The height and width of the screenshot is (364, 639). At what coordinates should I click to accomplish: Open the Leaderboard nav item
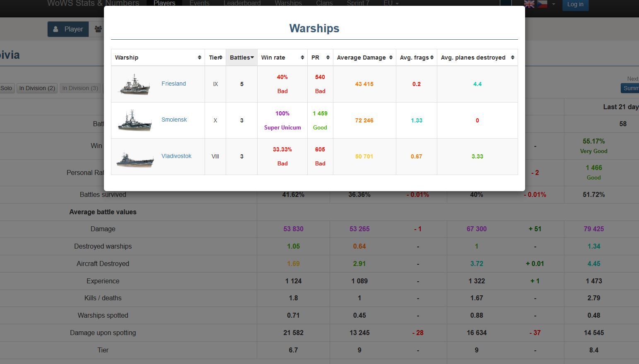[242, 3]
